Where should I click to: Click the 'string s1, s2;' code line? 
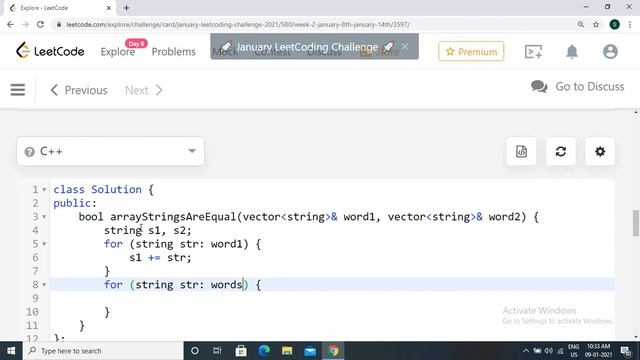147,231
